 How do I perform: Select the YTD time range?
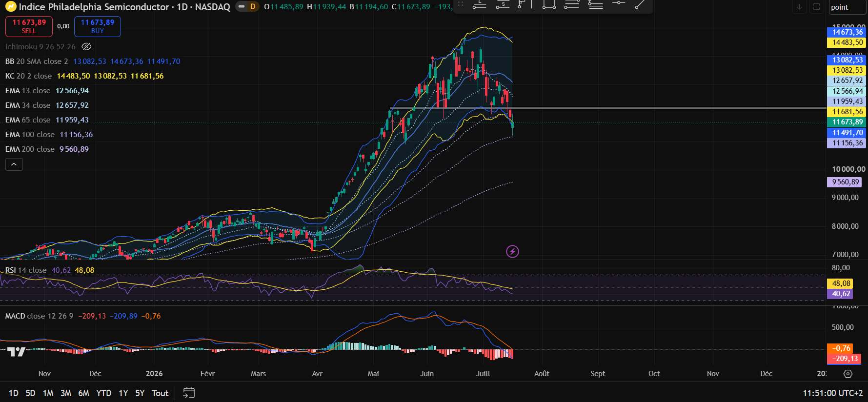pos(103,393)
